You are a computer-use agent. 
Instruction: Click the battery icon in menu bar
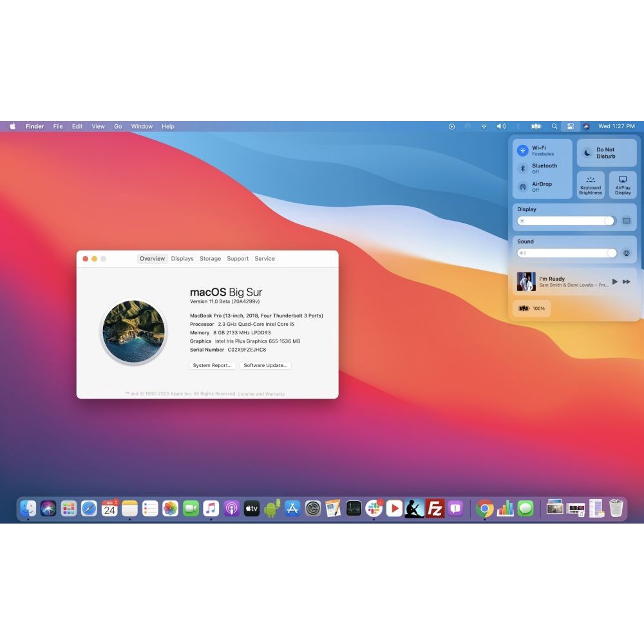coord(536,126)
